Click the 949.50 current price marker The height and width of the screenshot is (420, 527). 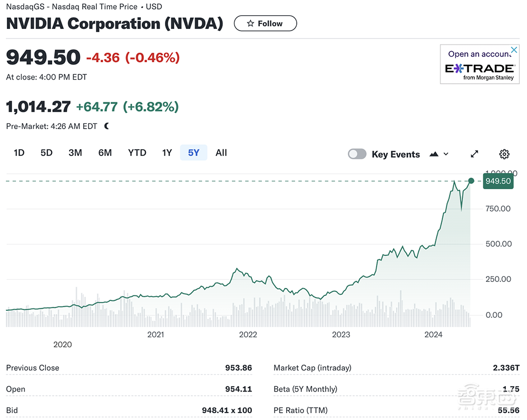click(x=498, y=181)
